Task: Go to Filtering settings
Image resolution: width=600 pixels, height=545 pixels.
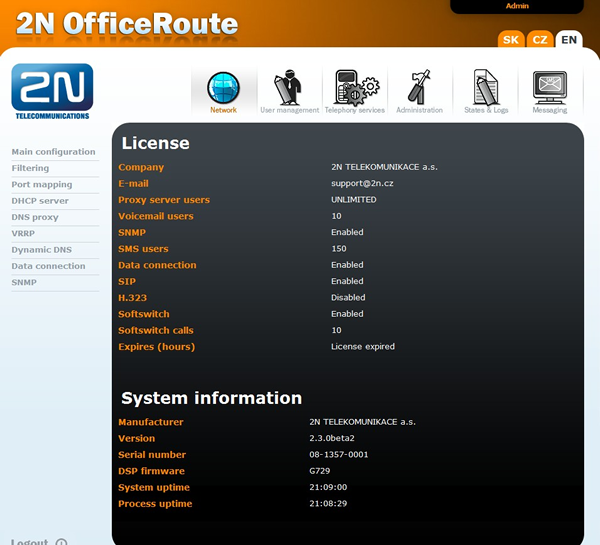Action: coord(30,168)
